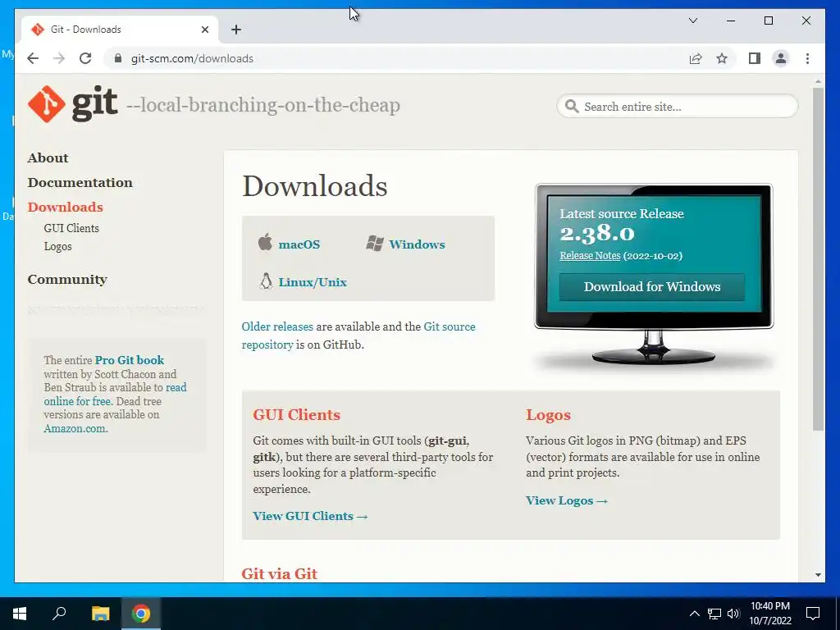Click the View GUI Clients link
The width and height of the screenshot is (840, 630).
310,516
